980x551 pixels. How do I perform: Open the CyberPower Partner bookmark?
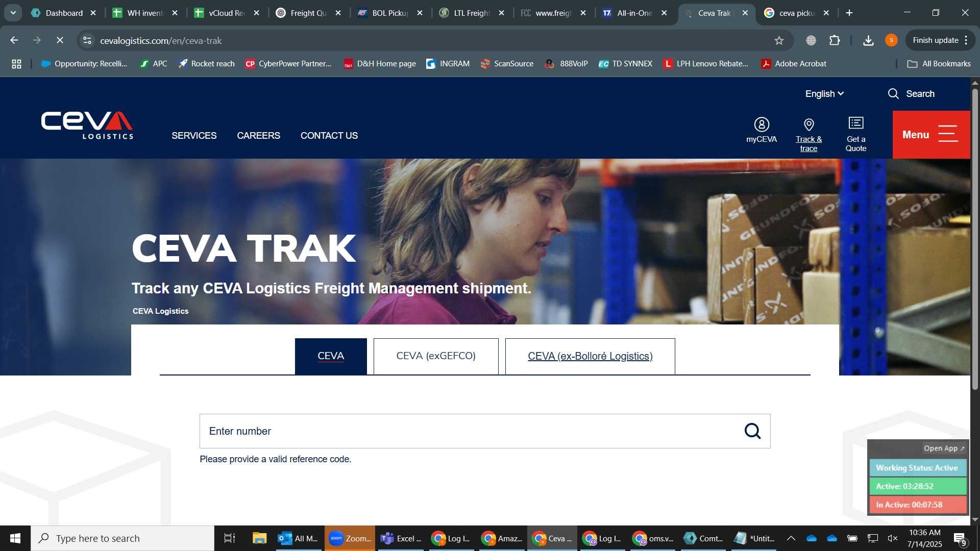tap(288, 64)
